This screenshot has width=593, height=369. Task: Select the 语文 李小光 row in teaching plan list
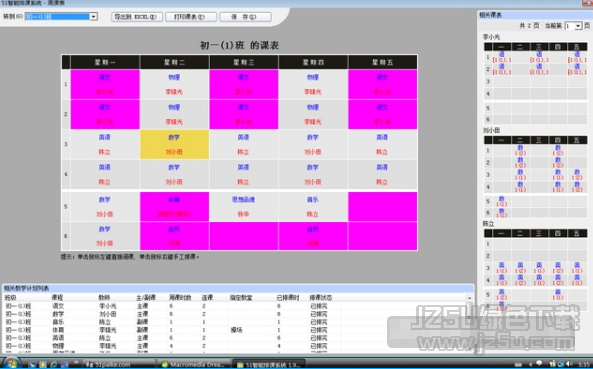point(234,306)
